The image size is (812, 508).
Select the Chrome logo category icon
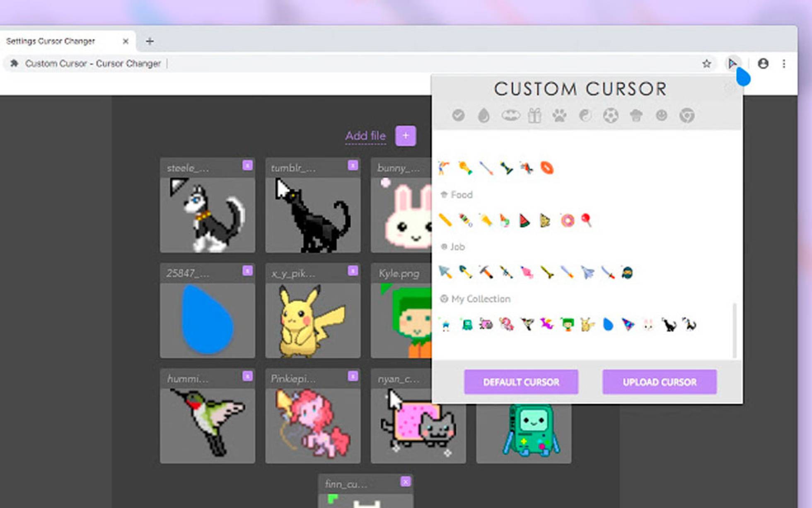click(687, 115)
